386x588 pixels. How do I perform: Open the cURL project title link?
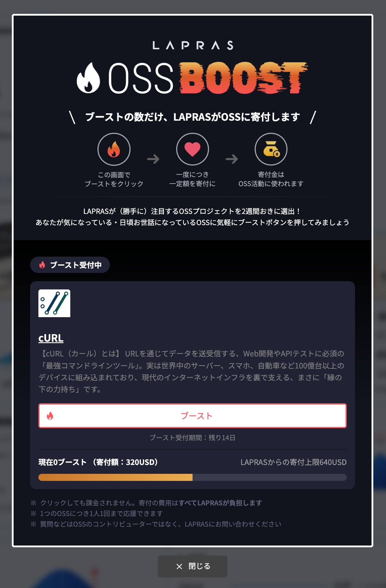pos(51,338)
